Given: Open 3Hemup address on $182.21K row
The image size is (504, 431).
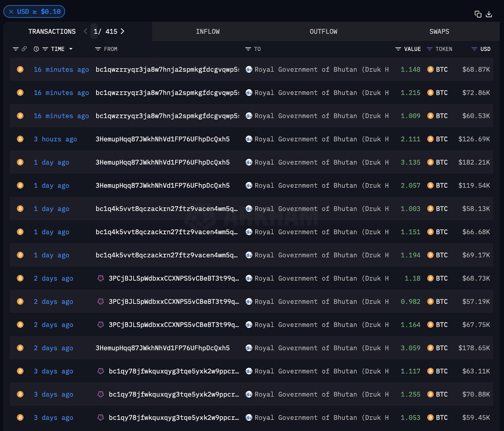Looking at the screenshot, I should coord(163,162).
